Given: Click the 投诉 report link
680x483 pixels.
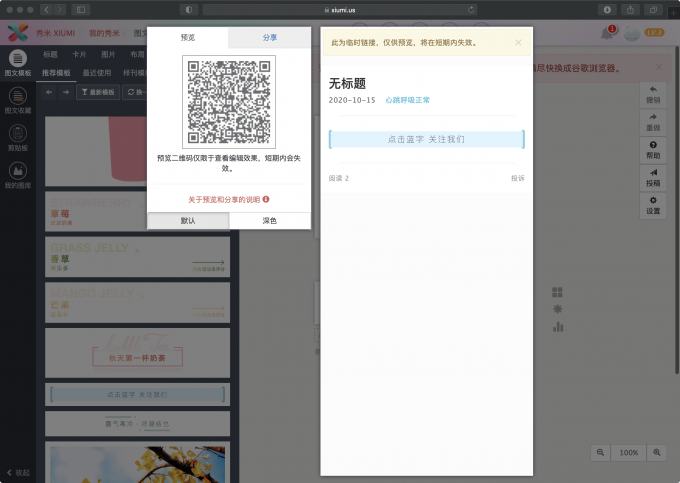Looking at the screenshot, I should click(517, 178).
